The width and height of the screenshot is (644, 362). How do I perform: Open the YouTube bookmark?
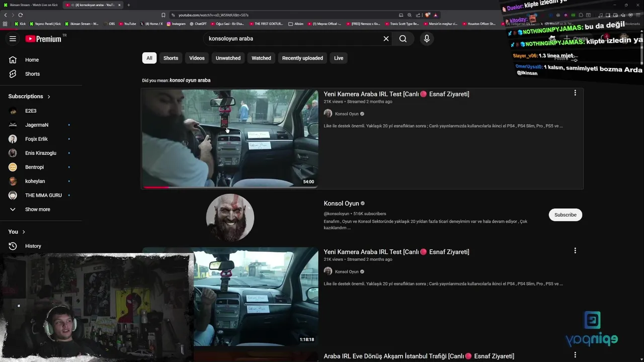click(x=127, y=24)
